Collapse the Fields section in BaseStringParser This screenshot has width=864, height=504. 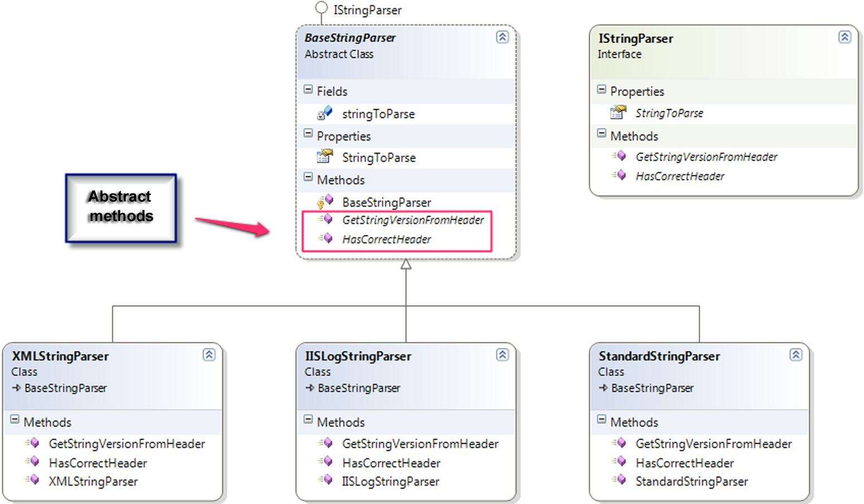[x=308, y=89]
